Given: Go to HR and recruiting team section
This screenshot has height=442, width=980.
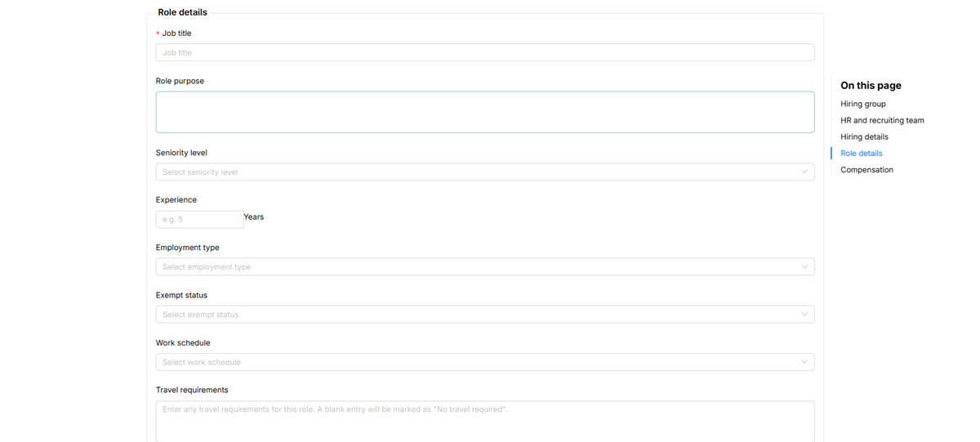Looking at the screenshot, I should coord(882,120).
